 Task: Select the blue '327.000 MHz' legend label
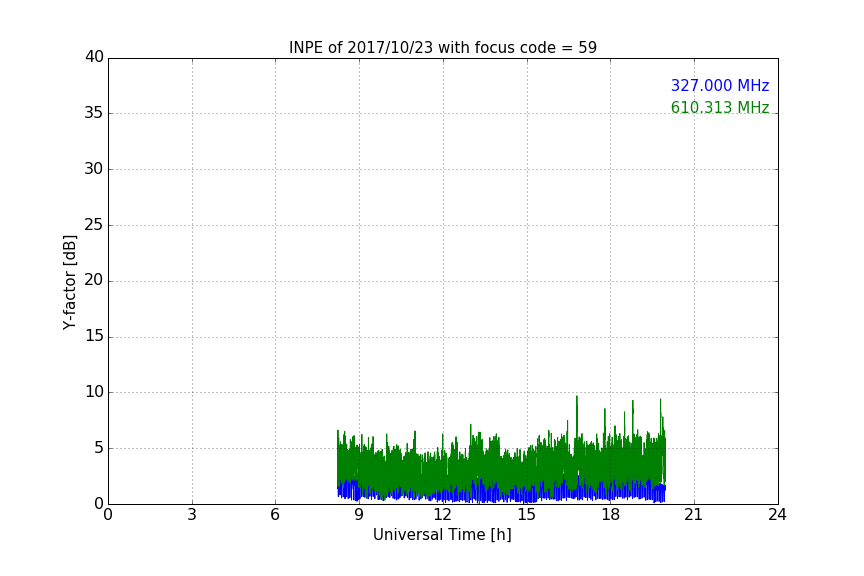[720, 86]
